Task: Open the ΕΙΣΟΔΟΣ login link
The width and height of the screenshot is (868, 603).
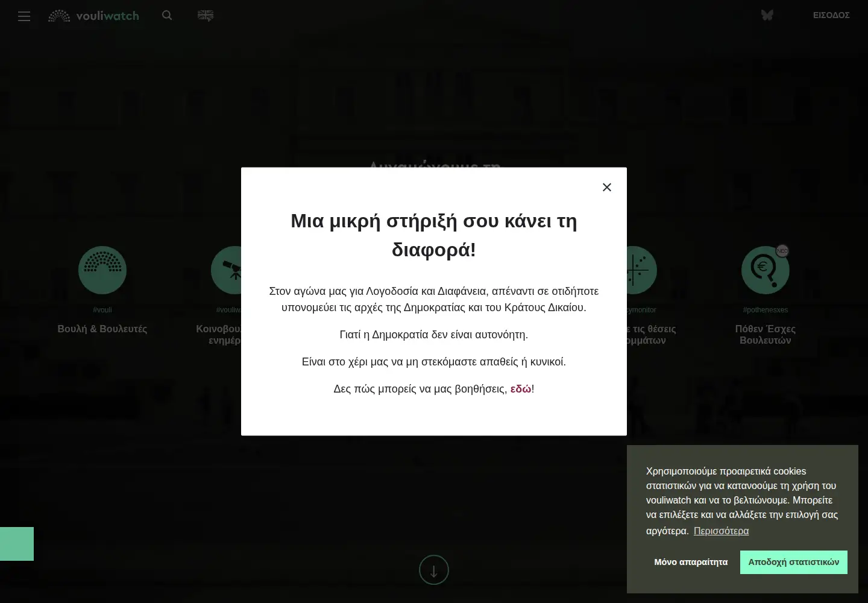Action: (x=831, y=15)
